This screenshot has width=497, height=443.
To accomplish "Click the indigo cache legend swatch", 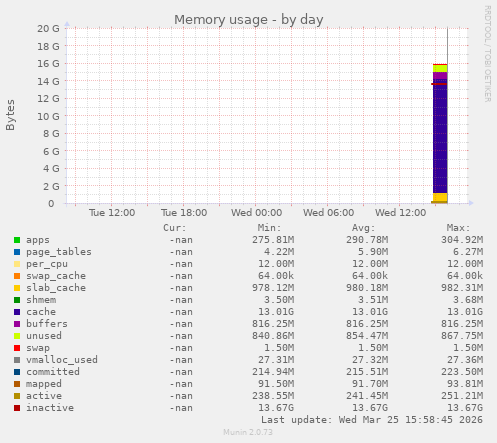I will click(17, 312).
